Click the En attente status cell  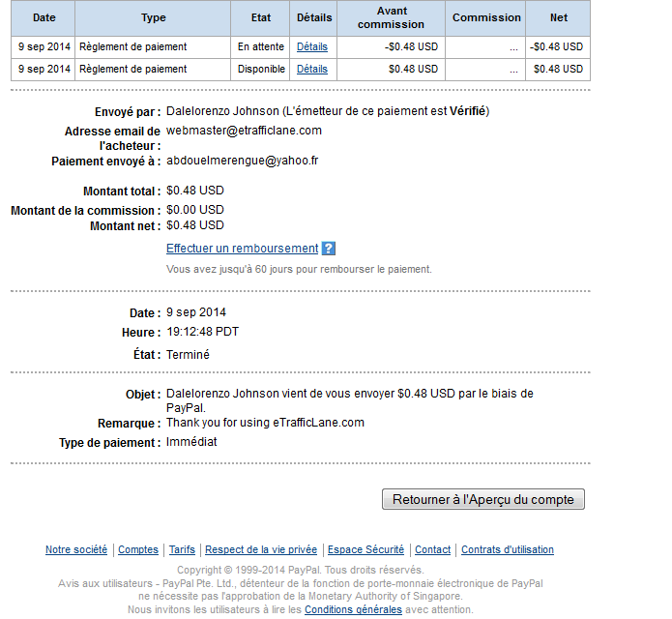point(260,46)
